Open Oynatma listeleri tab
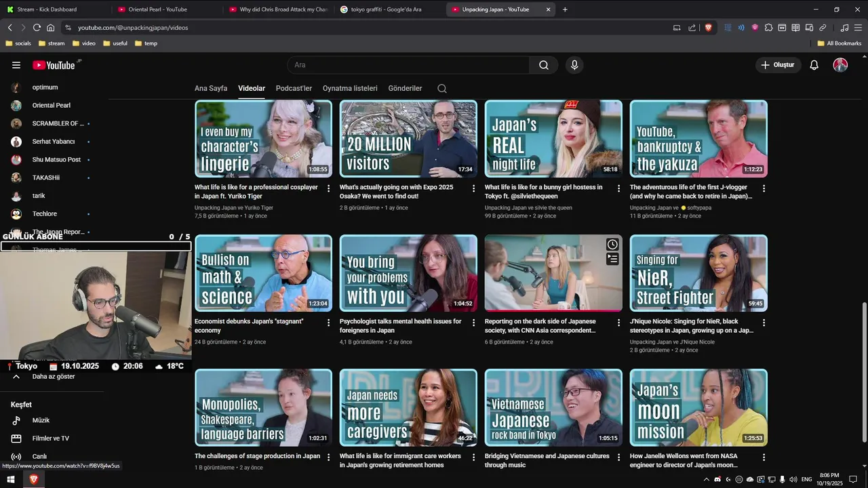Viewport: 868px width, 488px height. click(350, 89)
